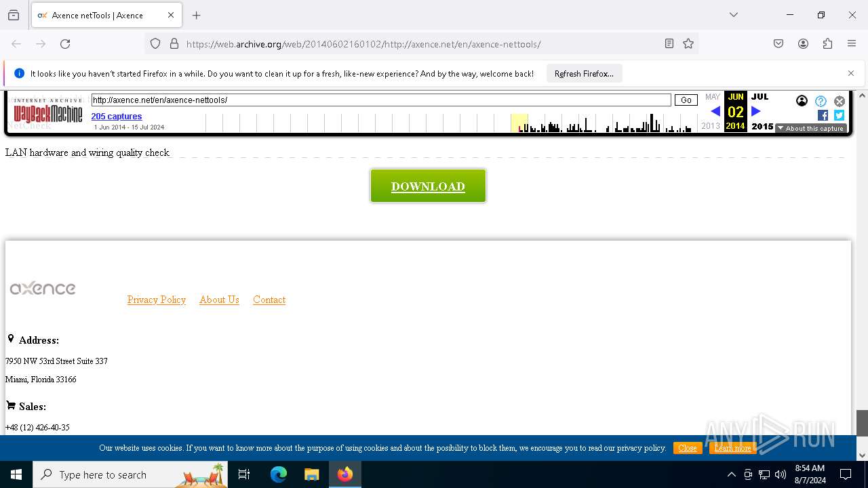Viewport: 868px width, 488px height.
Task: Open the About Us link
Action: point(219,300)
